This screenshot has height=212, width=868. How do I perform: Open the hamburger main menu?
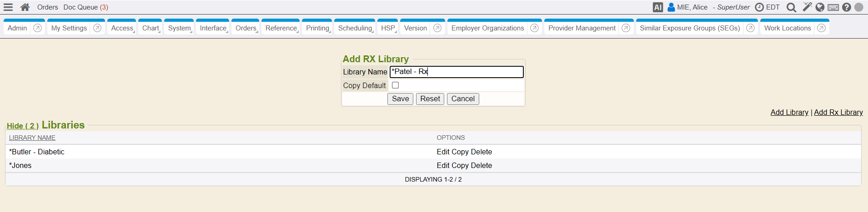(x=8, y=7)
